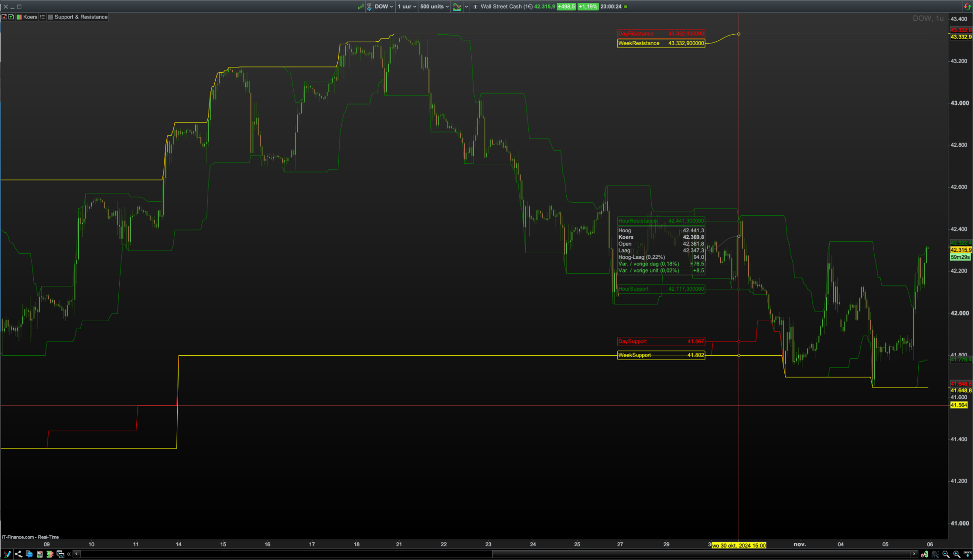This screenshot has width=973, height=560.
Task: Click the share chart icon
Action: (x=18, y=554)
